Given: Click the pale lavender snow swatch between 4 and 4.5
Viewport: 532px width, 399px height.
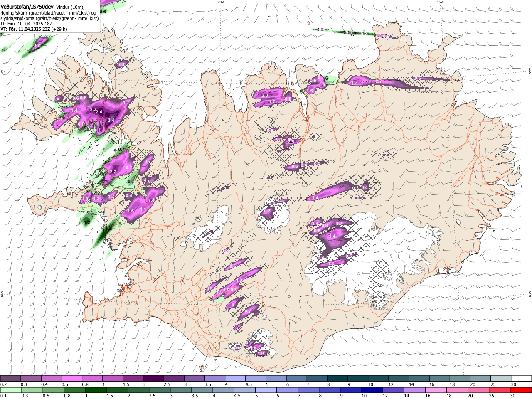Looking at the screenshot, I should point(235,379).
